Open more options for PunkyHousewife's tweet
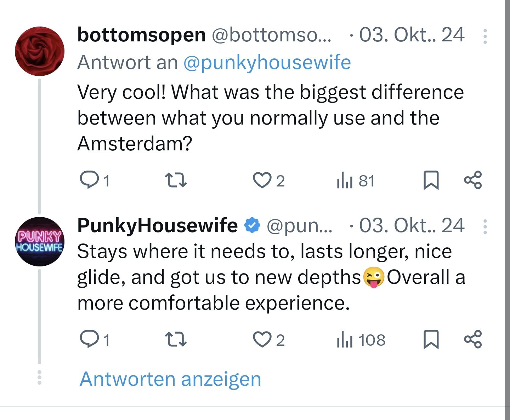The height and width of the screenshot is (420, 510). [485, 227]
